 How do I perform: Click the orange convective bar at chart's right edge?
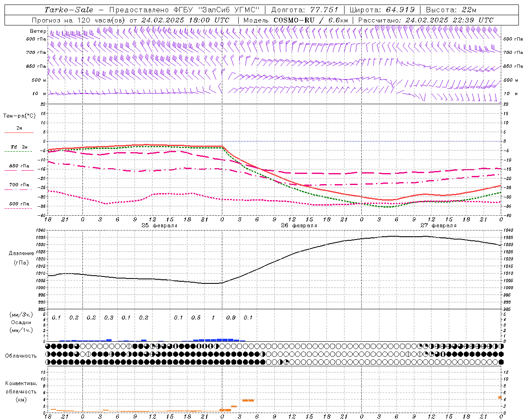pos(500,397)
